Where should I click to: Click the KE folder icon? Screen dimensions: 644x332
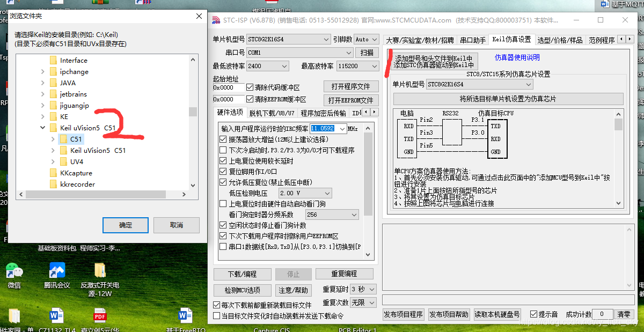[53, 116]
